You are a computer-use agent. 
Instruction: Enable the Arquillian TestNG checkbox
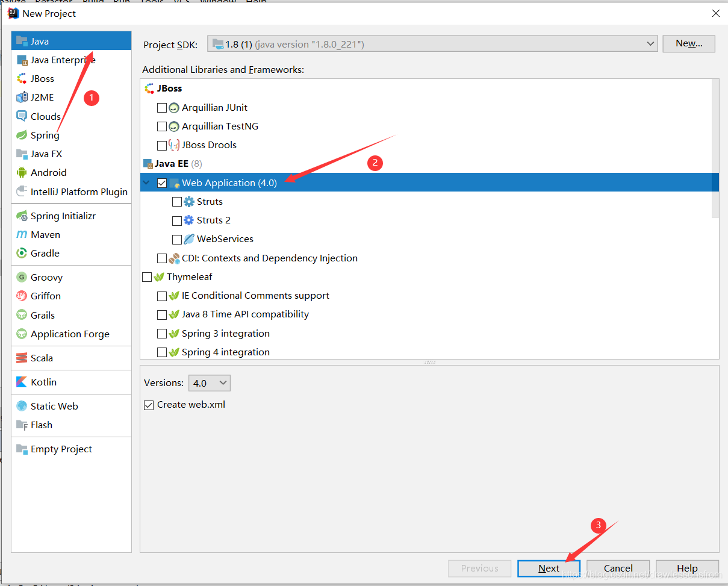[161, 126]
